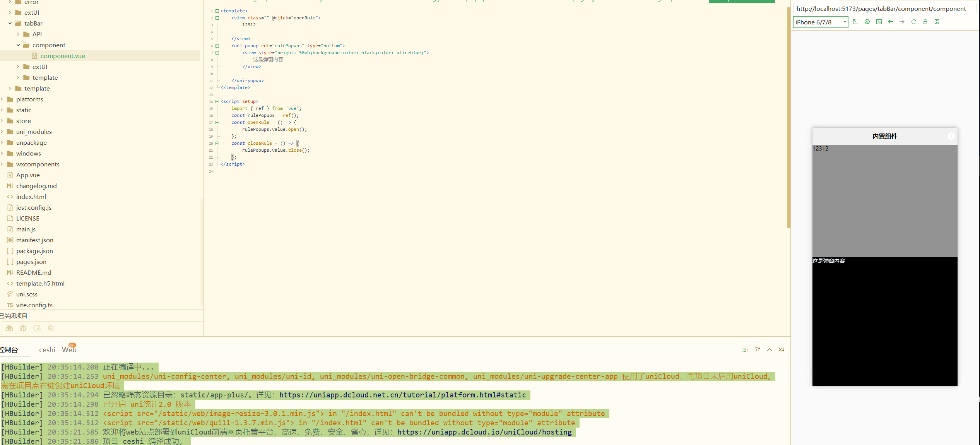Open browser preview settings gear
This screenshot has width=980, height=445.
pos(867,22)
